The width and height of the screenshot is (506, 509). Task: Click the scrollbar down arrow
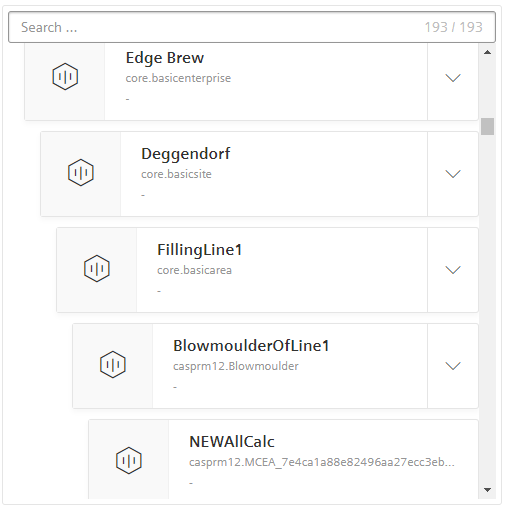(x=487, y=490)
